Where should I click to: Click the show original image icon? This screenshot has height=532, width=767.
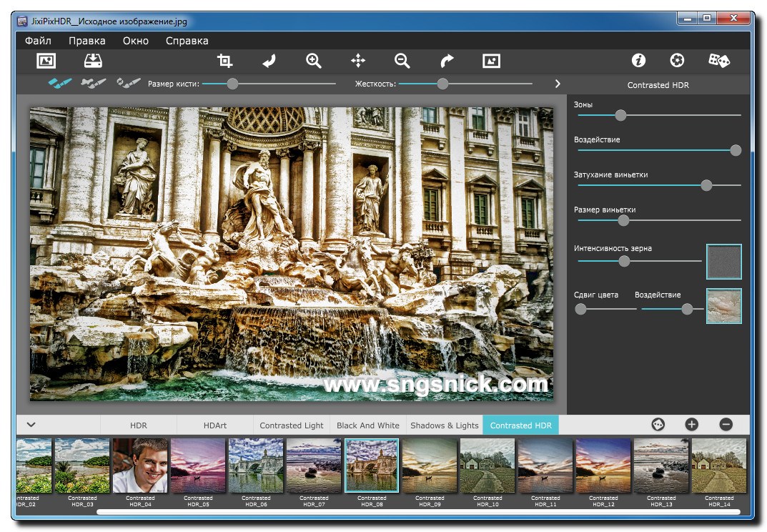491,61
